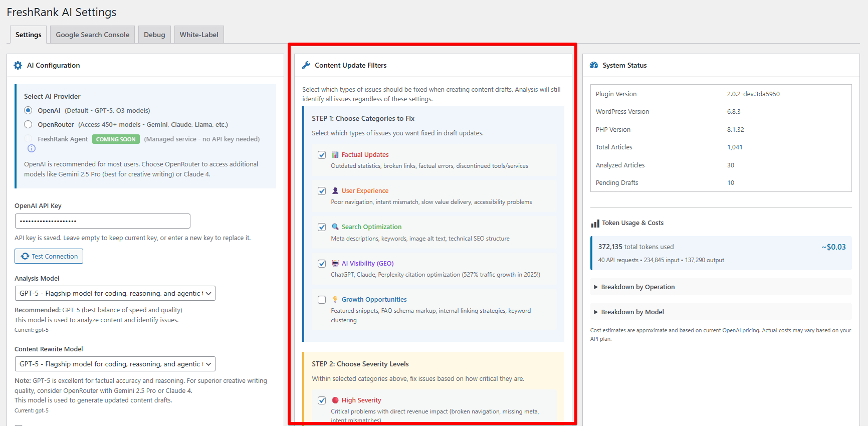Click the Content Update Filters wrench icon

pos(306,65)
